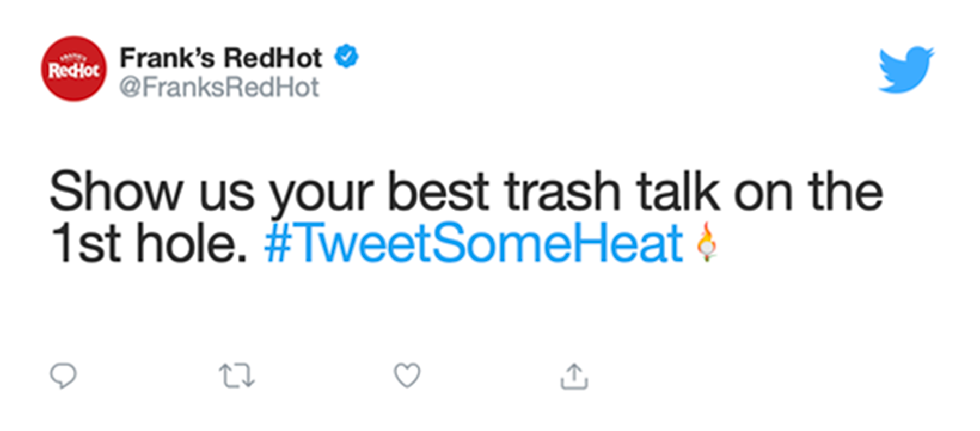
Task: Click the "1st hole." text
Action: pos(149,243)
